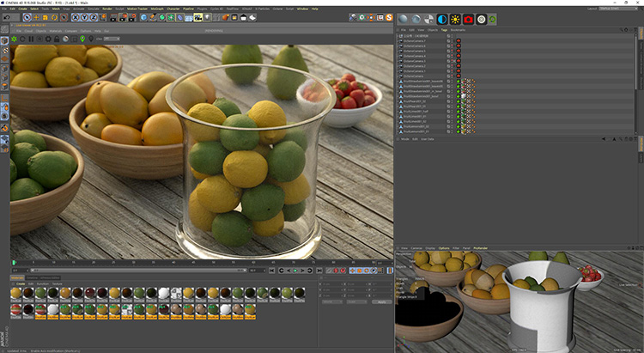Open size mode dropdown in Coordinates
Image resolution: width=644 pixels, height=353 pixels.
pos(356,301)
